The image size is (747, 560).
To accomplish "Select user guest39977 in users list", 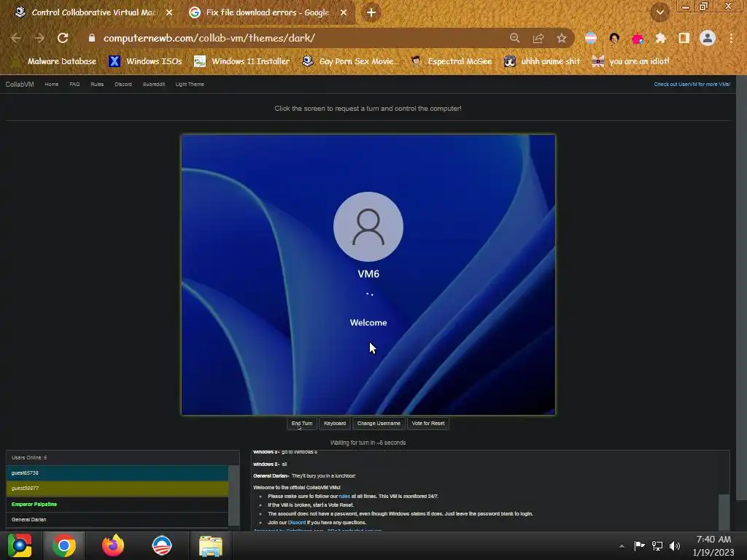I will pos(117,489).
